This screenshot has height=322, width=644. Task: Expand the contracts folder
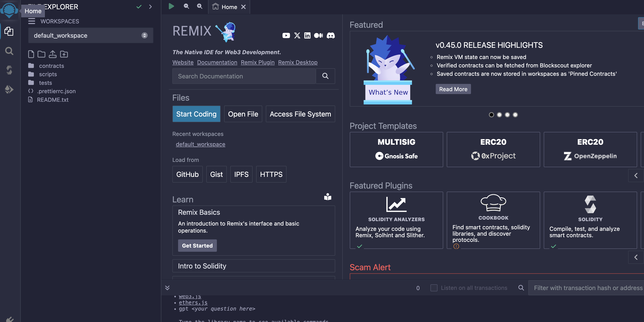pyautogui.click(x=51, y=66)
